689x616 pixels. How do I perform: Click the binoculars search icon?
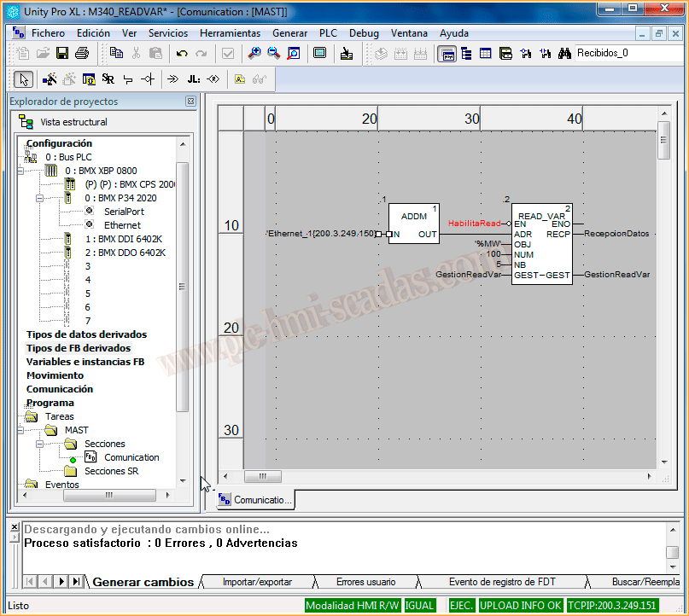point(564,53)
